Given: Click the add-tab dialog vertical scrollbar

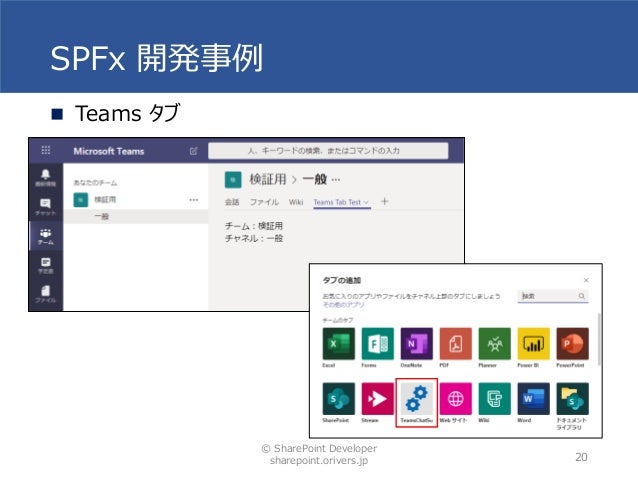Looking at the screenshot, I should click(x=599, y=339).
